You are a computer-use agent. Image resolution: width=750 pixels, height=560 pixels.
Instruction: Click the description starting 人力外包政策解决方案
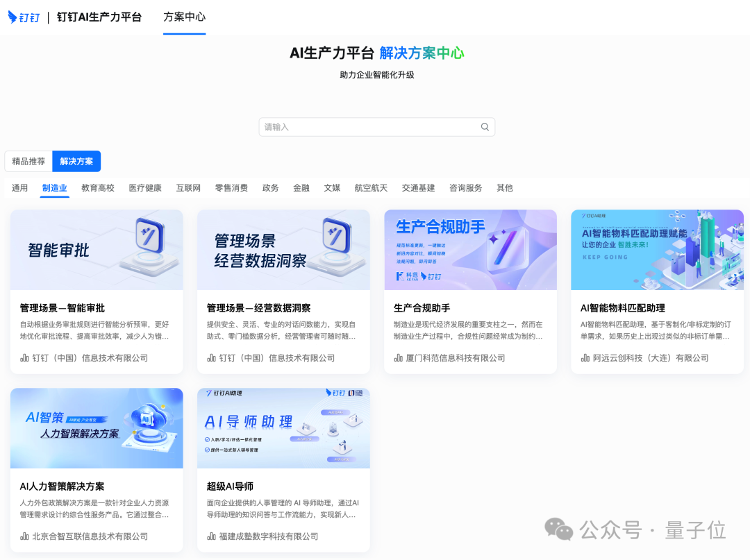click(94, 509)
